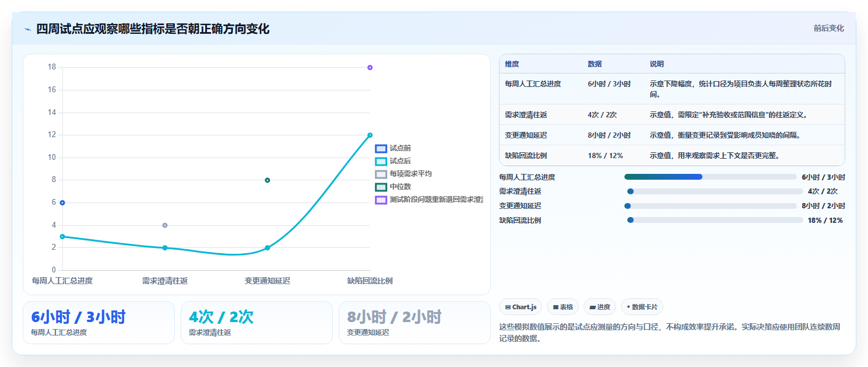868x367 pixels.
Task: Click the 进度 chip
Action: pos(600,307)
